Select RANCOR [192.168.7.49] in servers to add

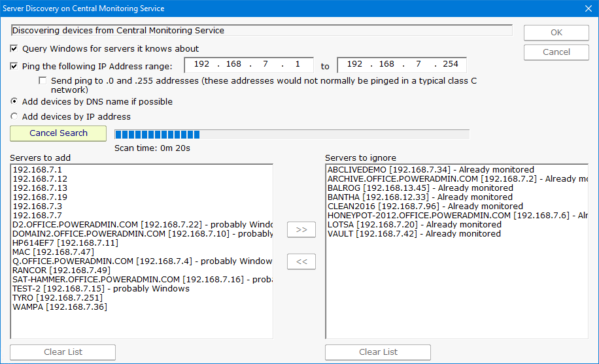pyautogui.click(x=61, y=271)
